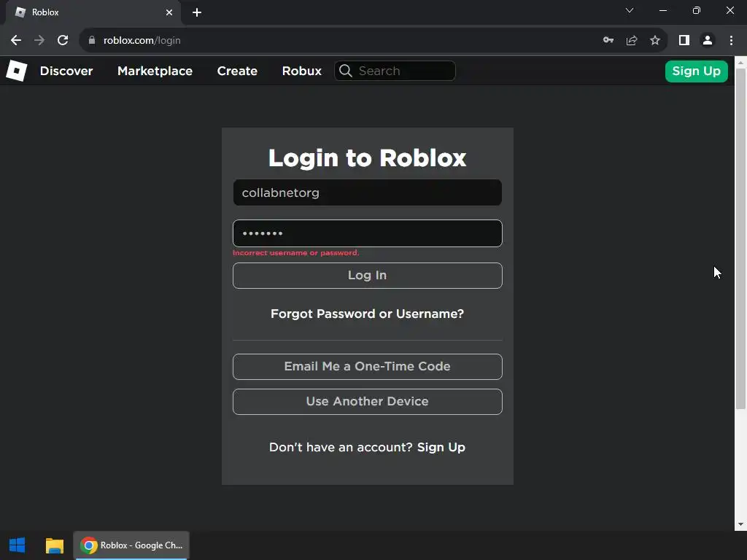View site info via lock icon
The height and width of the screenshot is (560, 747).
coord(92,41)
